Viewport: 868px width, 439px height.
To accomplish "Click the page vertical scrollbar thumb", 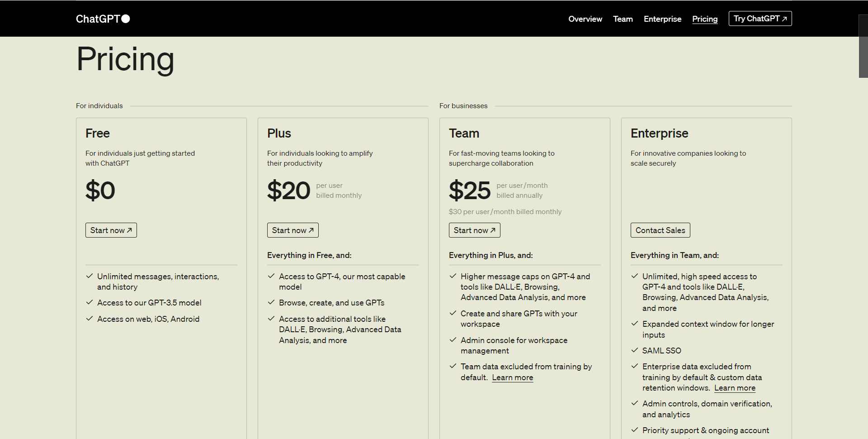I will pyautogui.click(x=863, y=46).
